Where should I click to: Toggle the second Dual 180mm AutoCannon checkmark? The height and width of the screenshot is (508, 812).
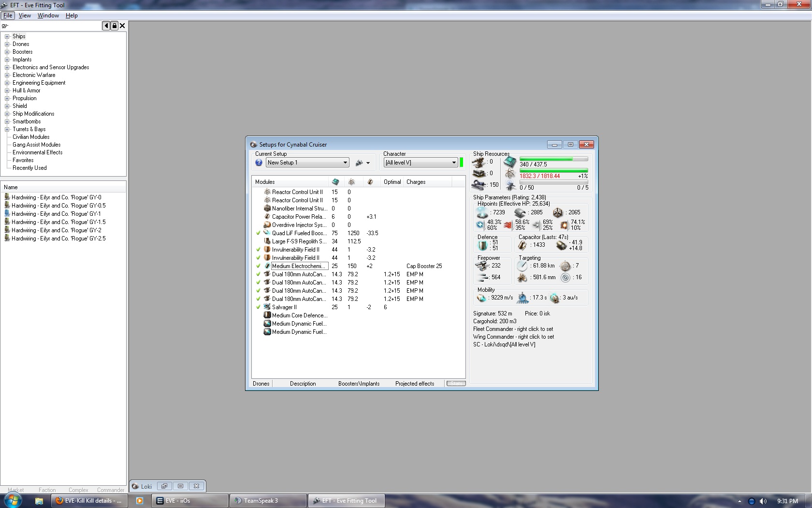click(258, 283)
